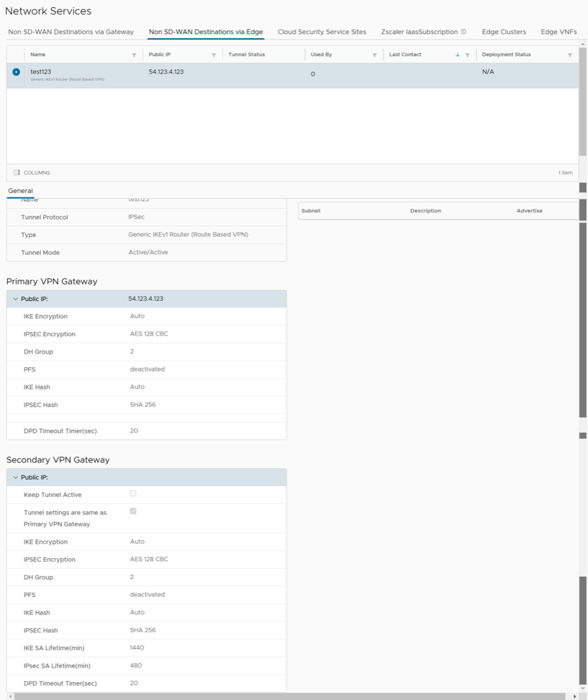Image resolution: width=588 pixels, height=700 pixels.
Task: Click the filter icon on the Public IP column
Action: (212, 54)
